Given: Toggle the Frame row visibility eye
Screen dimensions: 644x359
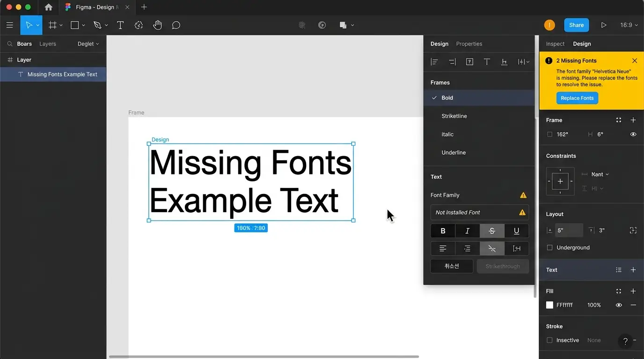Looking at the screenshot, I should coord(633,134).
